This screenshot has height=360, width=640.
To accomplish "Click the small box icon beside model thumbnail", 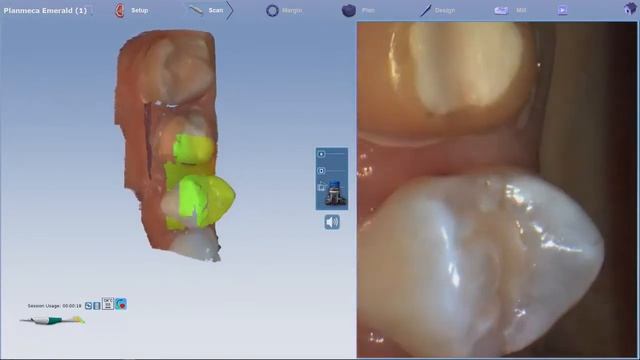I will [x=322, y=187].
